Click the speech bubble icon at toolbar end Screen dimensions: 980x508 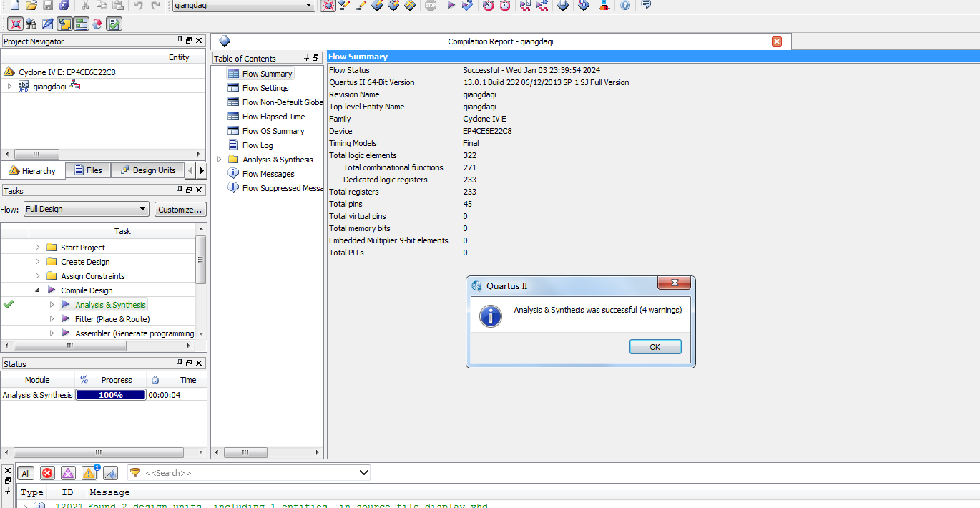tap(646, 5)
